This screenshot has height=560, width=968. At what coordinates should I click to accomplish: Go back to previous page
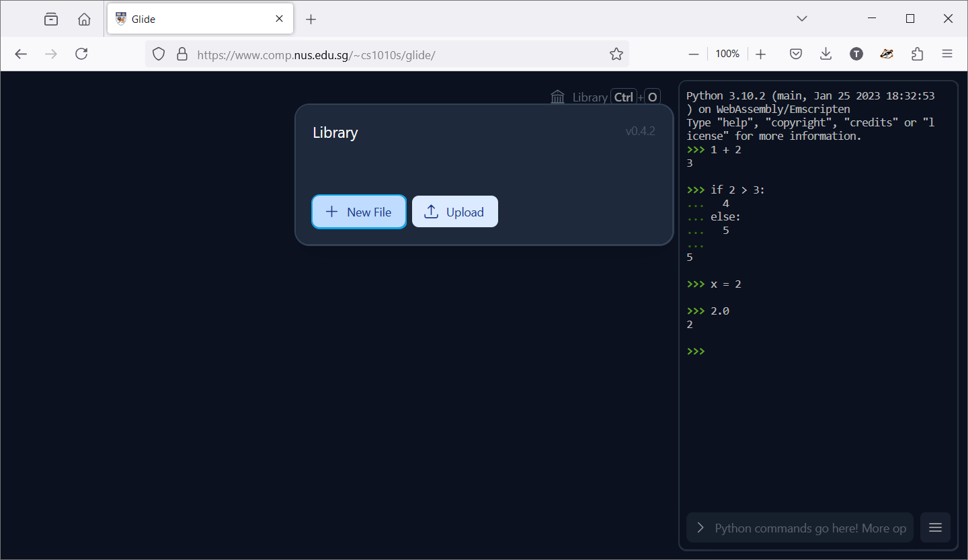(21, 54)
